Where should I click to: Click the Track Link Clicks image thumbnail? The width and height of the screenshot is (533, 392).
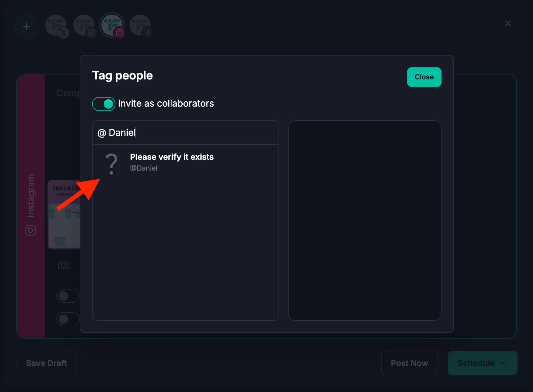tap(64, 215)
